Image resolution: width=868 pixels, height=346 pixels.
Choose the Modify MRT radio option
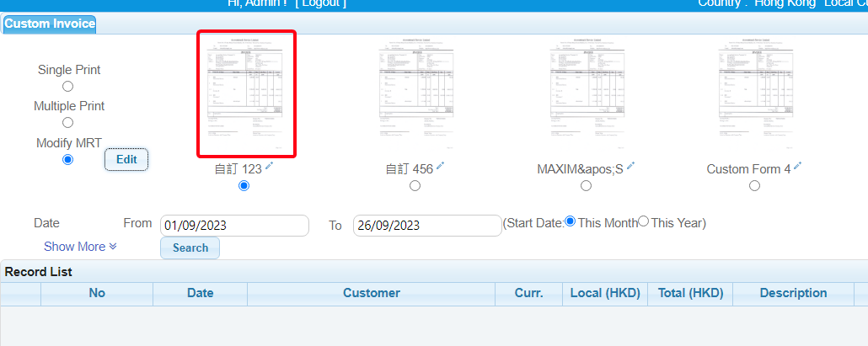[x=68, y=159]
